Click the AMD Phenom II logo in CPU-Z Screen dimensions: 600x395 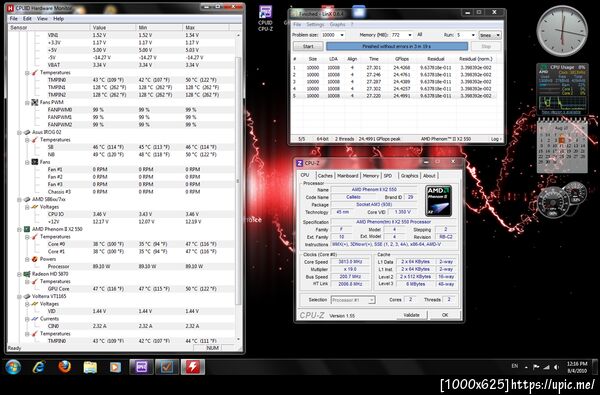point(439,201)
